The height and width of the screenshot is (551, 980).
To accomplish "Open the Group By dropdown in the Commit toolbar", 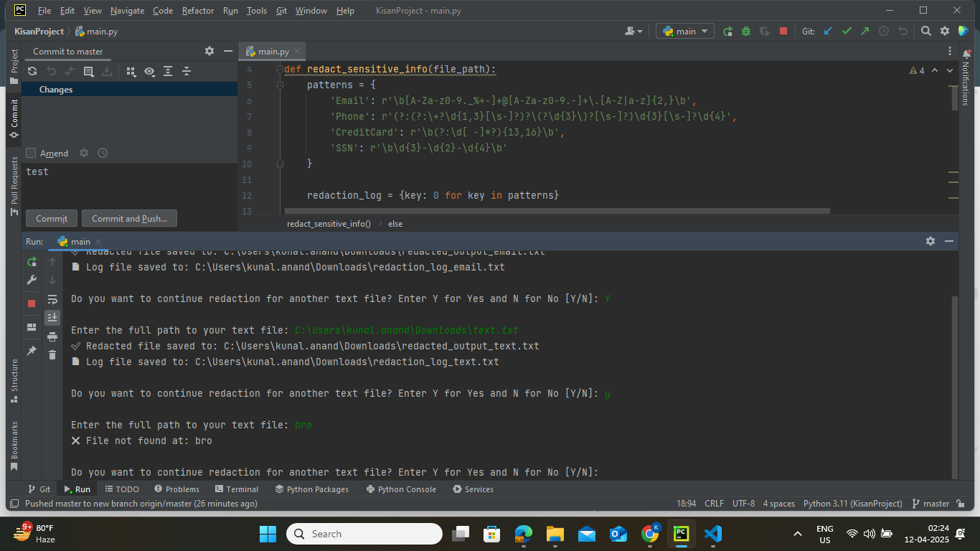I will click(131, 71).
